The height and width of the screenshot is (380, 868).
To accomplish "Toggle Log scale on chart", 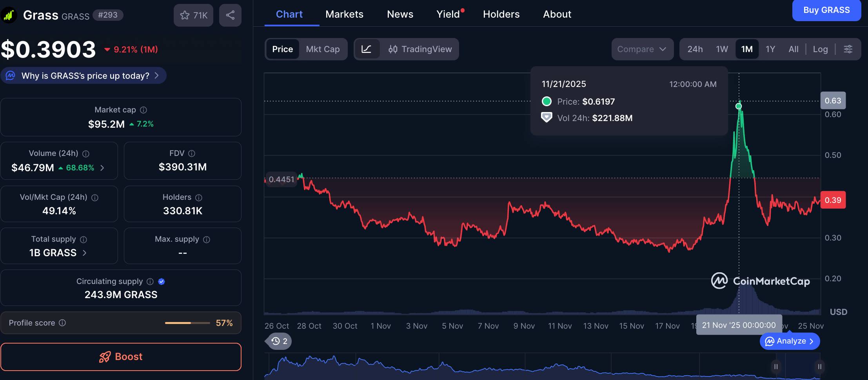I will click(820, 49).
